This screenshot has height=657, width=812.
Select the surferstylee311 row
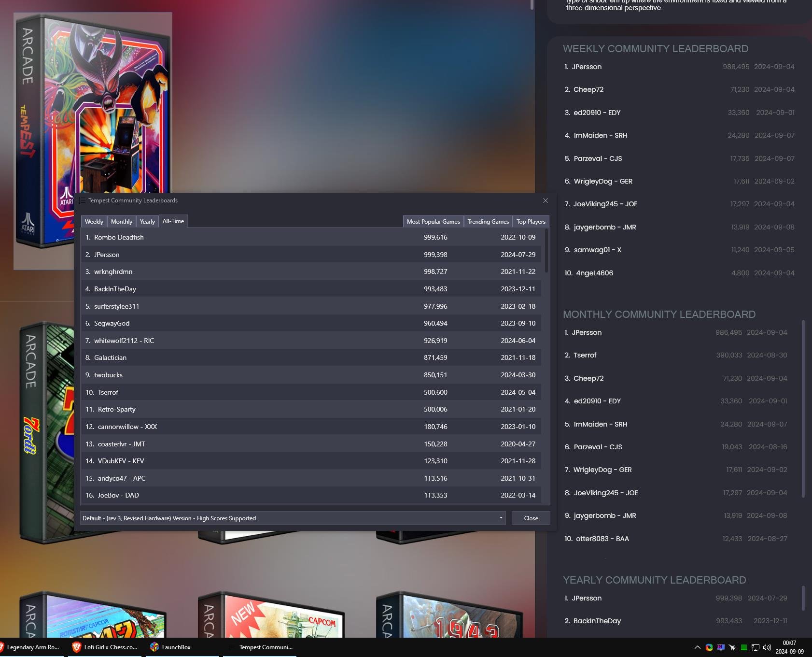pos(311,306)
